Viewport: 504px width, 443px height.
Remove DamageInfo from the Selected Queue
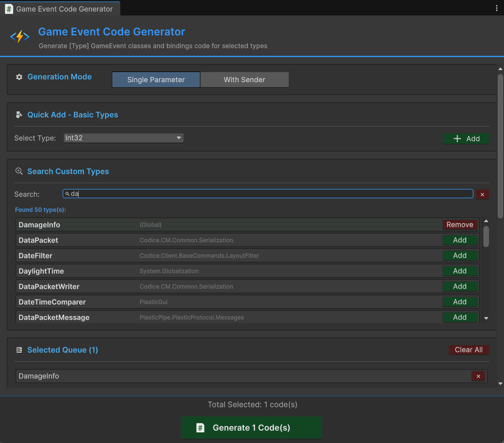(x=478, y=376)
